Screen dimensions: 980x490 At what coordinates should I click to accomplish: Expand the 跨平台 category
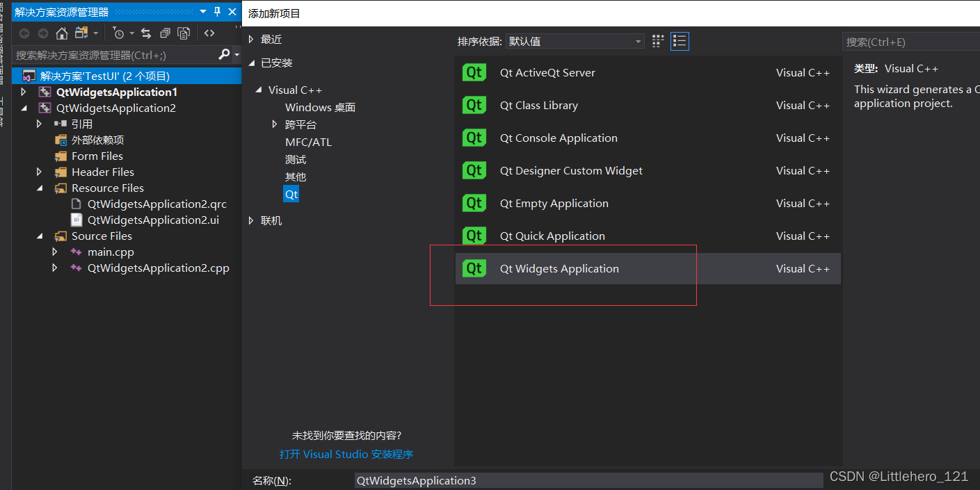tap(275, 124)
